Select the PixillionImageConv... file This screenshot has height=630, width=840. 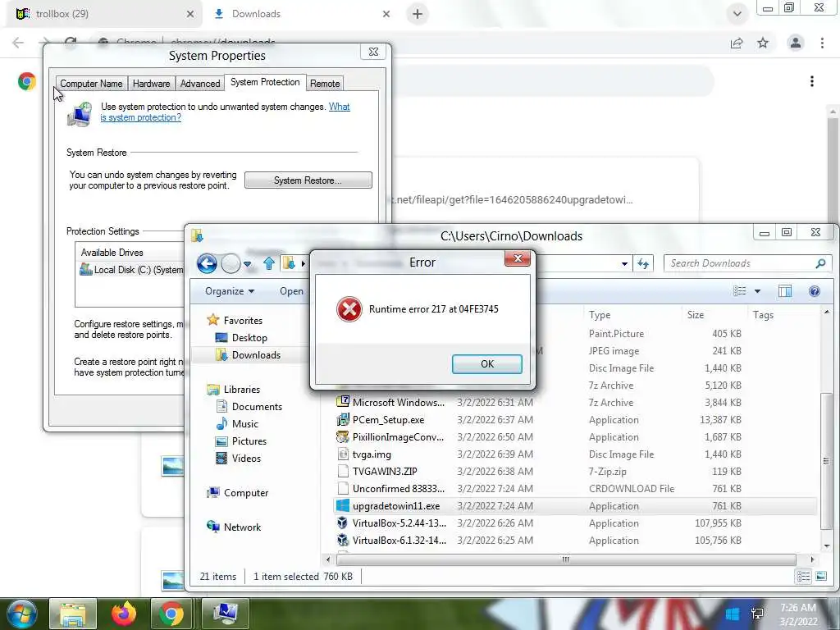click(x=398, y=437)
